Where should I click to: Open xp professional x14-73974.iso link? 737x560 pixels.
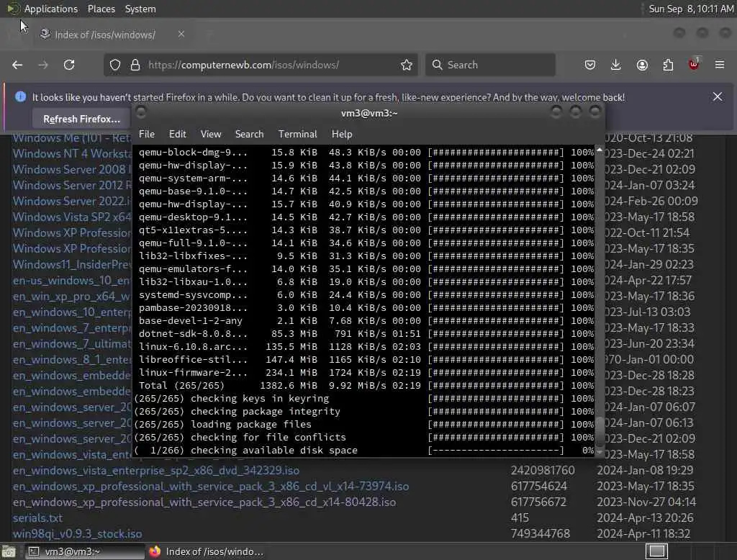pyautogui.click(x=211, y=486)
